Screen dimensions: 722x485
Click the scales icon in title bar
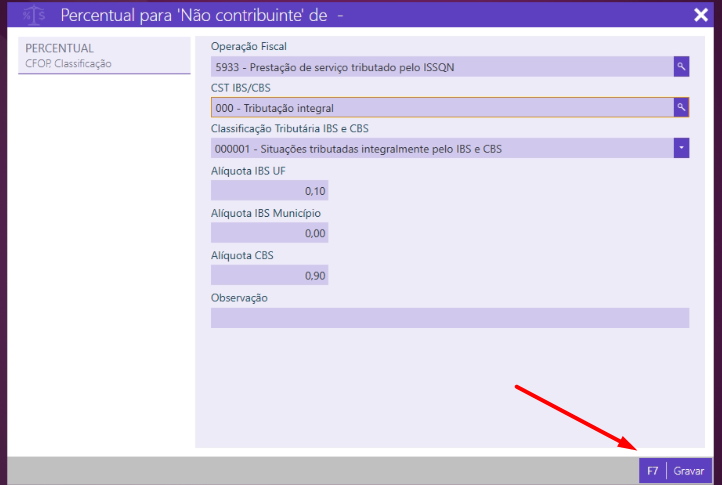34,15
